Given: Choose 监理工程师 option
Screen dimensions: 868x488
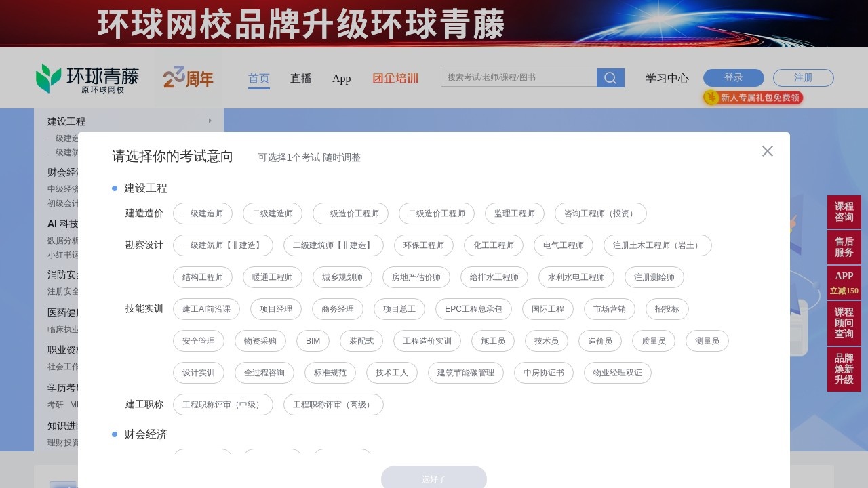Looking at the screenshot, I should [515, 213].
